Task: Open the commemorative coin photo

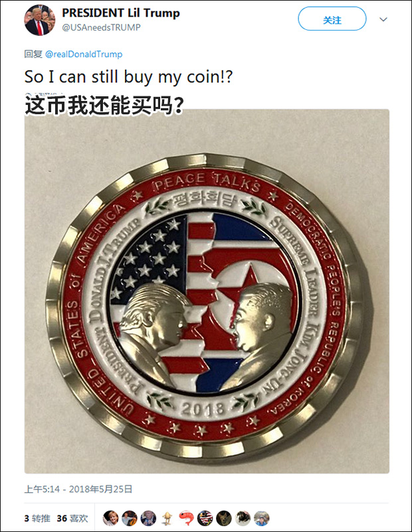Action: click(207, 291)
